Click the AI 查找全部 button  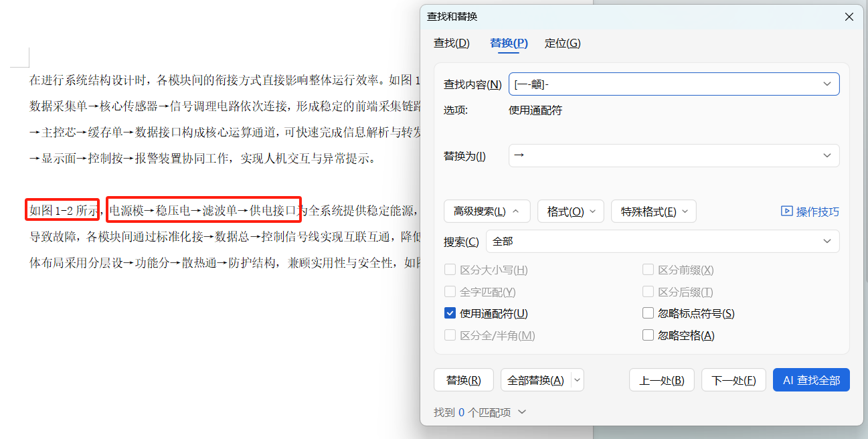811,379
